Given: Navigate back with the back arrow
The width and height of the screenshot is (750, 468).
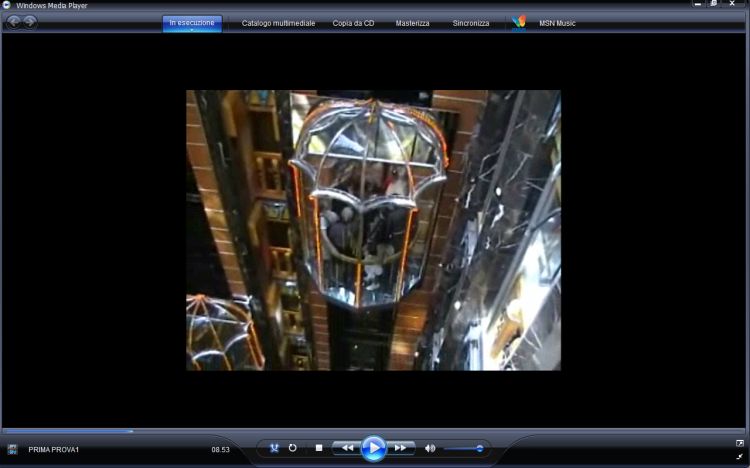Looking at the screenshot, I should [14, 22].
